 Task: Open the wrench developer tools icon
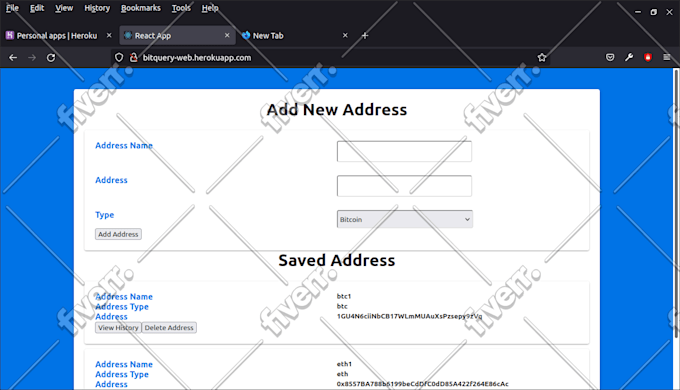pos(629,57)
